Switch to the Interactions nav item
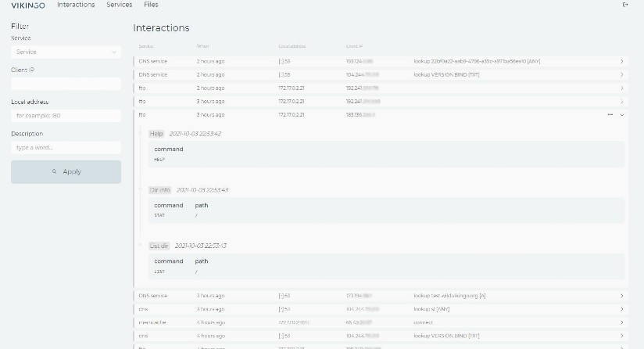The width and height of the screenshot is (644, 349). tap(76, 5)
